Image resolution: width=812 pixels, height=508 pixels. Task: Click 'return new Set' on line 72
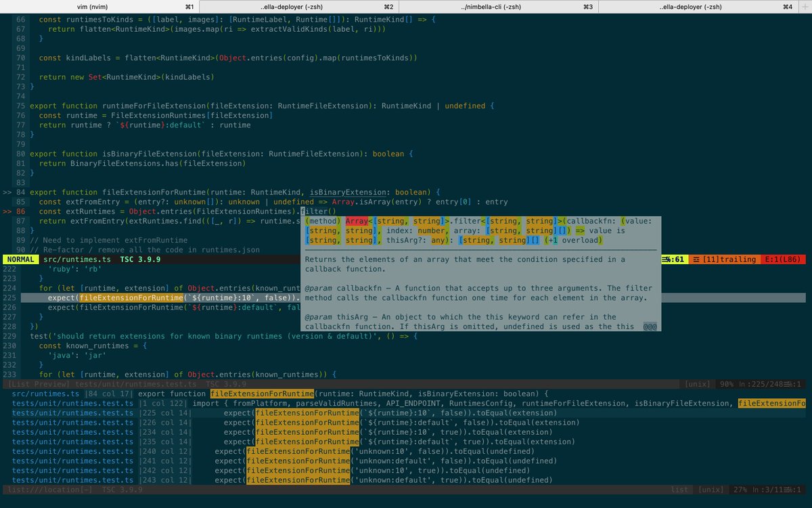point(69,77)
